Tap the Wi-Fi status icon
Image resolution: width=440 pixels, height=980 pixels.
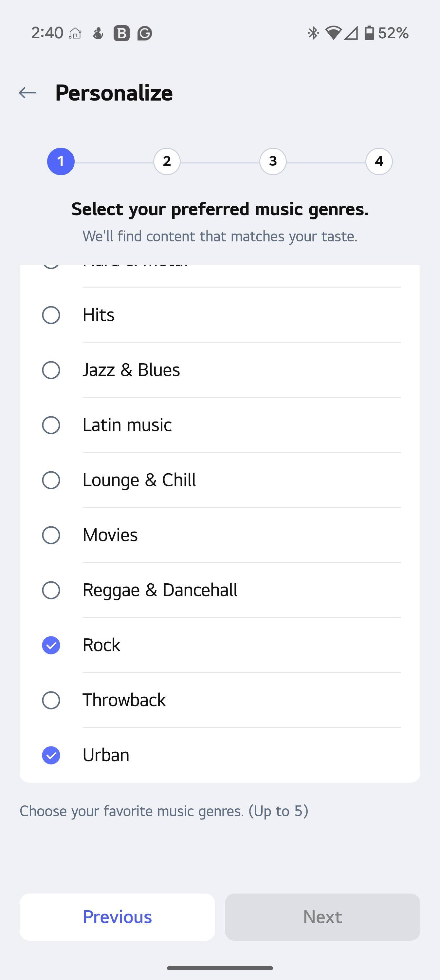[x=333, y=33]
